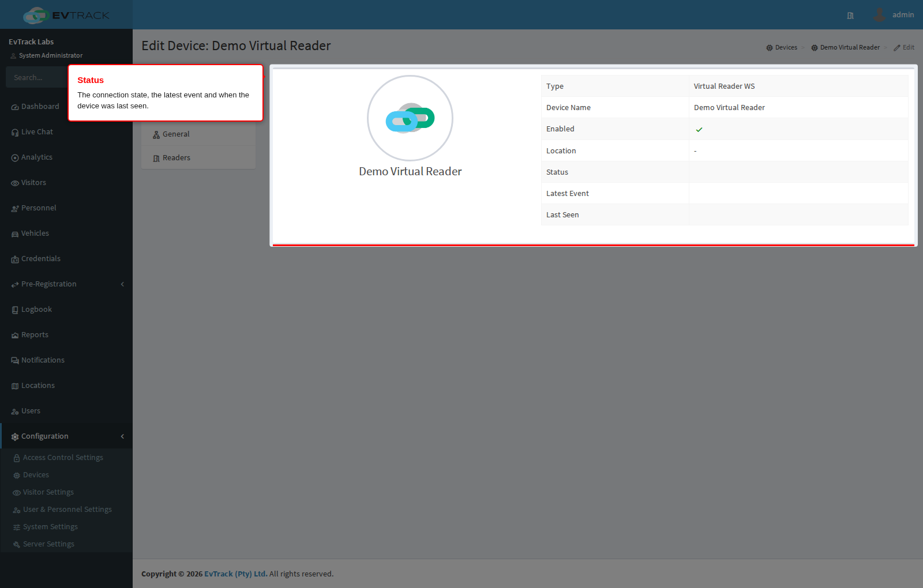The height and width of the screenshot is (588, 923).
Task: Click the EvTrack (Pty) Ltd. footer link
Action: coord(236,574)
